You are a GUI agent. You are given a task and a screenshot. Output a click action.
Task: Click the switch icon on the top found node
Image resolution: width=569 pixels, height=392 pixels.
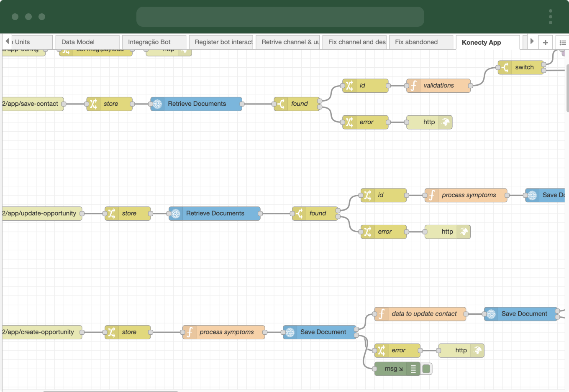tap(281, 104)
